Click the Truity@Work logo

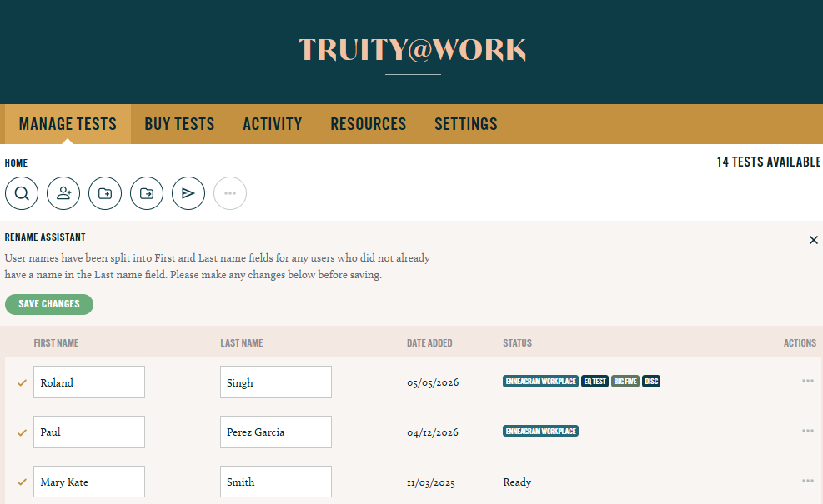(413, 50)
